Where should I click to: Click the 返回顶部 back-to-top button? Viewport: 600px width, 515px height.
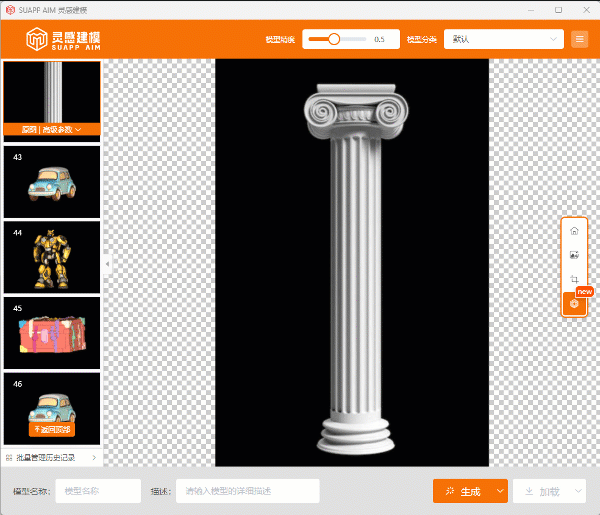point(52,428)
